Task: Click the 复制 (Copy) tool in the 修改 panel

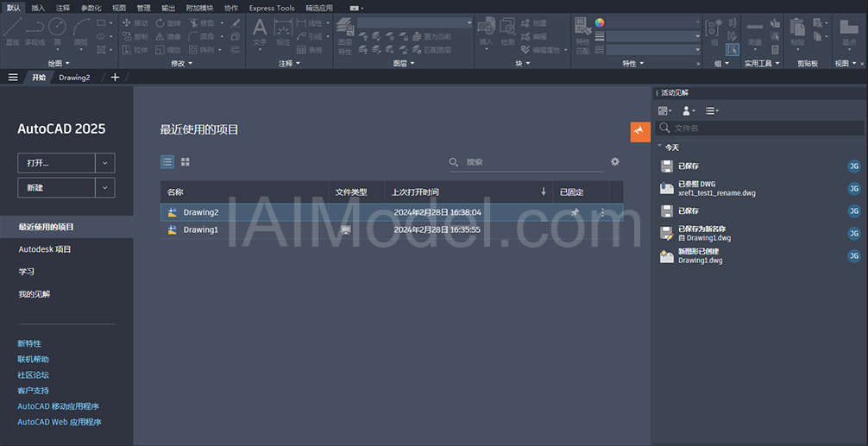Action: [x=135, y=36]
